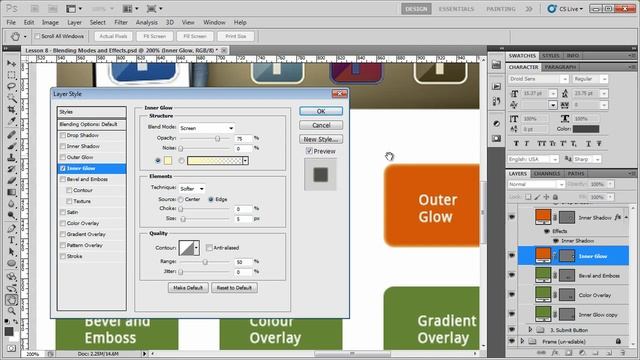Select the Pen tool
This screenshot has width=640, height=360.
[x=11, y=229]
